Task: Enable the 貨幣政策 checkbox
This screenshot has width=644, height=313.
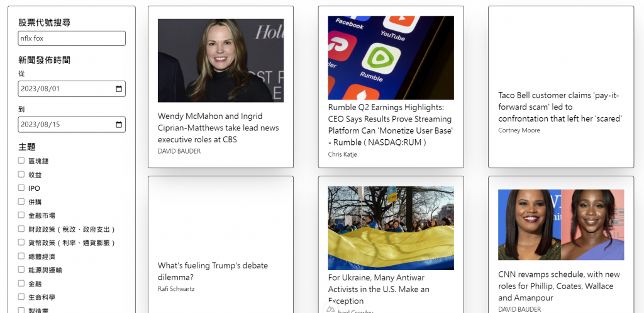Action: [x=21, y=242]
